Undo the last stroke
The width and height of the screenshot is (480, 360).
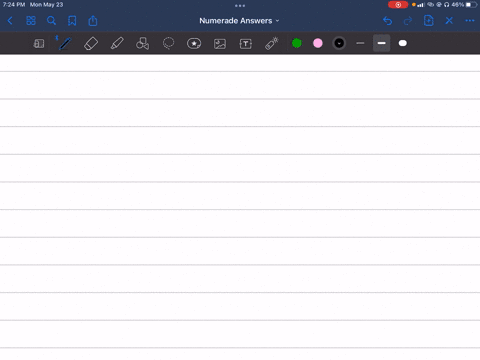[387, 21]
